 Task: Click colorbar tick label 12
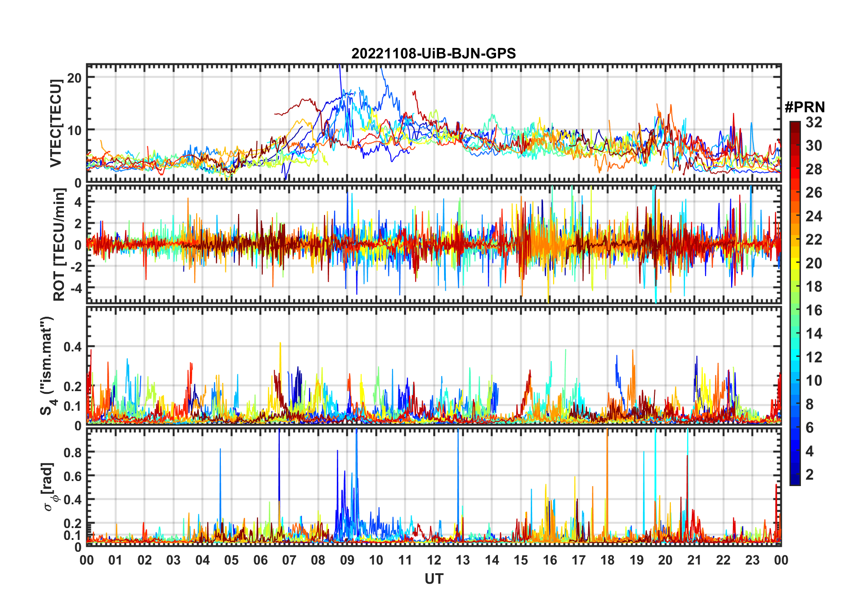click(x=814, y=357)
